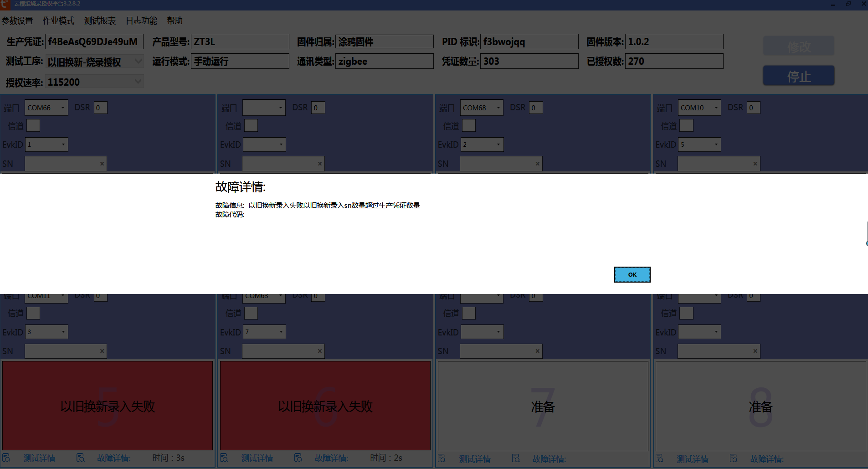
Task: Click 故障详情 icon under station 5
Action: coord(81,458)
